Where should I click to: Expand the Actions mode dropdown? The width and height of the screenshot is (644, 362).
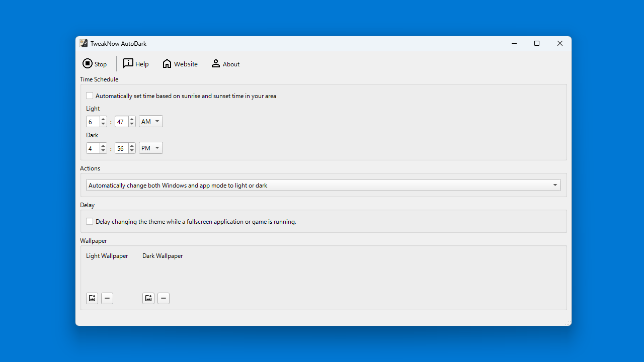(324, 185)
